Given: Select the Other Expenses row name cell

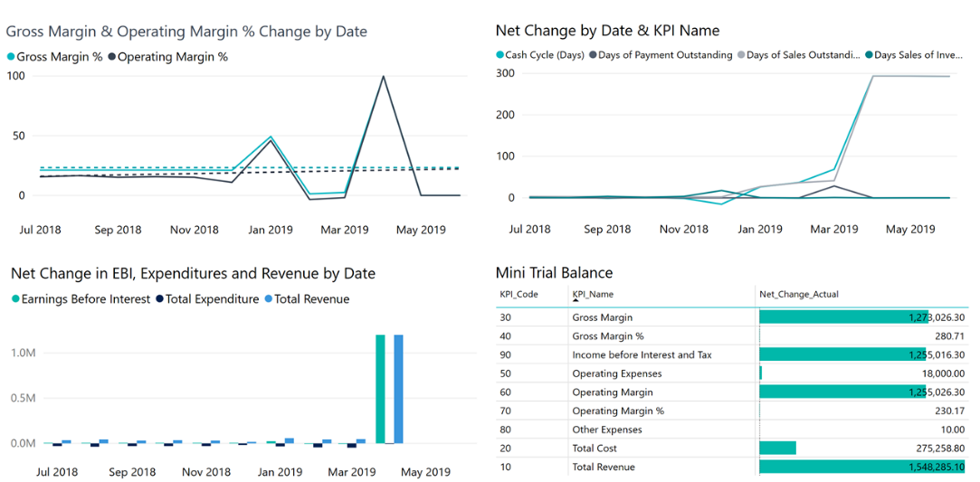Looking at the screenshot, I should point(661,430).
